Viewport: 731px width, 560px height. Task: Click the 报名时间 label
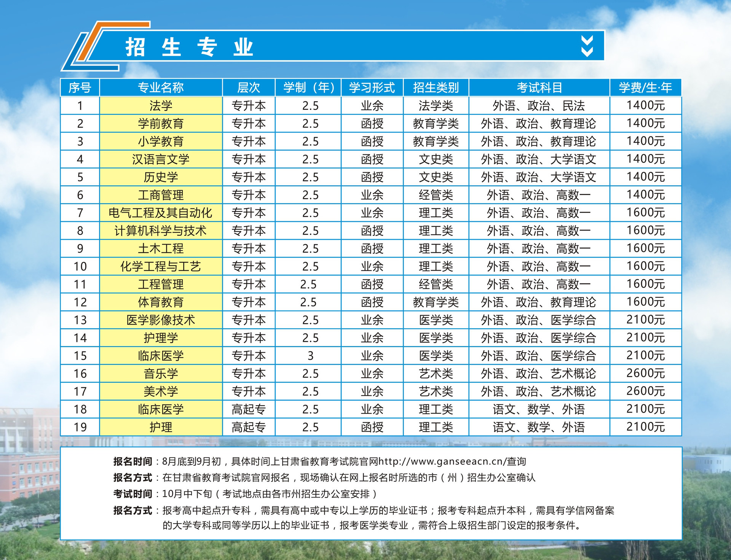[132, 462]
